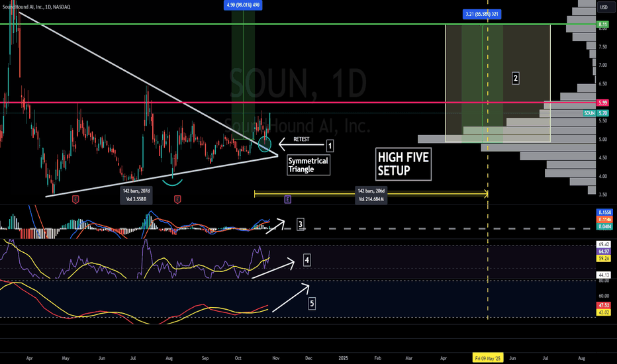The width and height of the screenshot is (617, 364).
Task: Click the yellow 42.02 oscillator value label
Action: [x=604, y=312]
